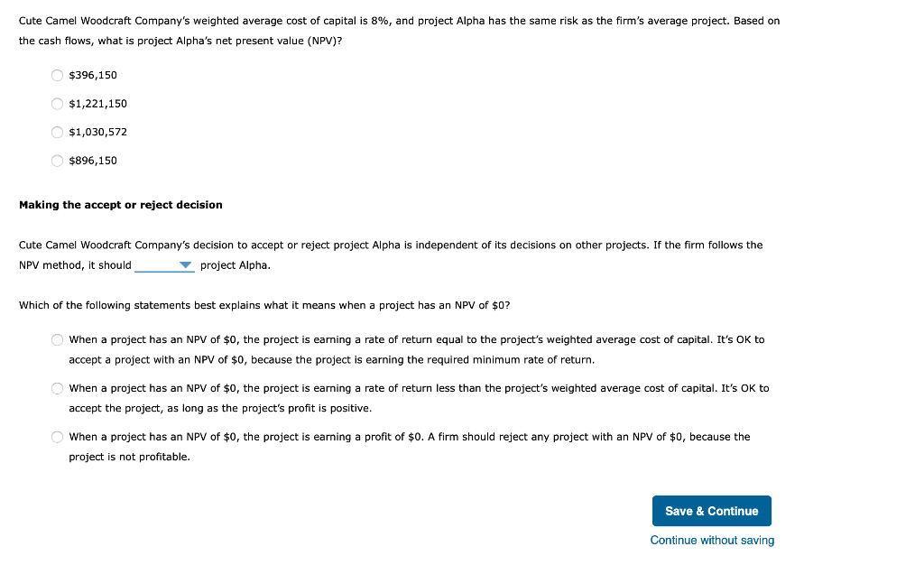Click the $896,150 answer label text
This screenshot has width=924, height=565.
pyautogui.click(x=92, y=160)
